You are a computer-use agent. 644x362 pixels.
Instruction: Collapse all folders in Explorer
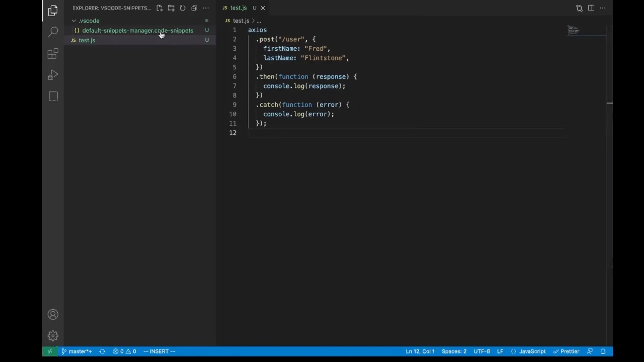(194, 8)
